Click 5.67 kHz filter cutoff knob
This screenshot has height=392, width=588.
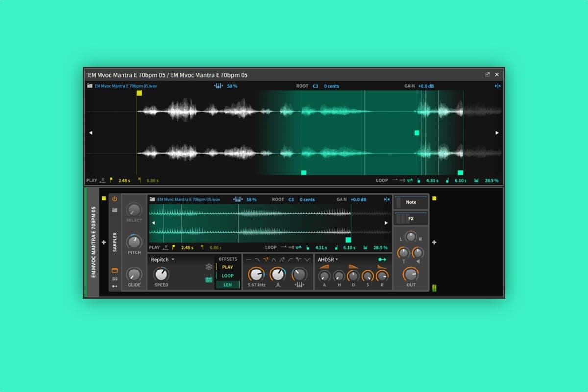pyautogui.click(x=256, y=274)
